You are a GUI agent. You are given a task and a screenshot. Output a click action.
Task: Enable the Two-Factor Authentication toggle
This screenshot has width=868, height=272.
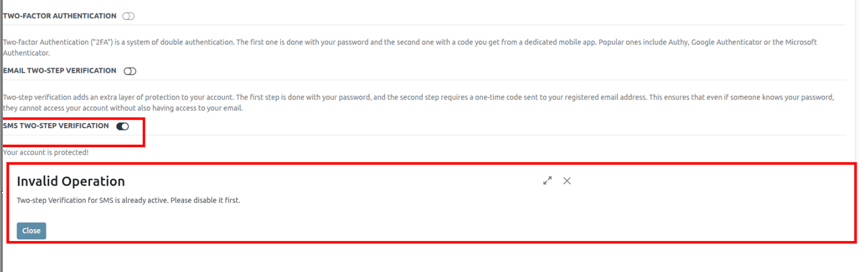click(x=128, y=17)
